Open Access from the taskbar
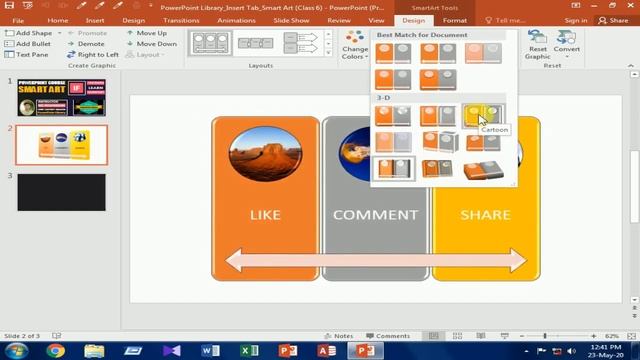Image resolution: width=640 pixels, height=360 pixels. (327, 351)
